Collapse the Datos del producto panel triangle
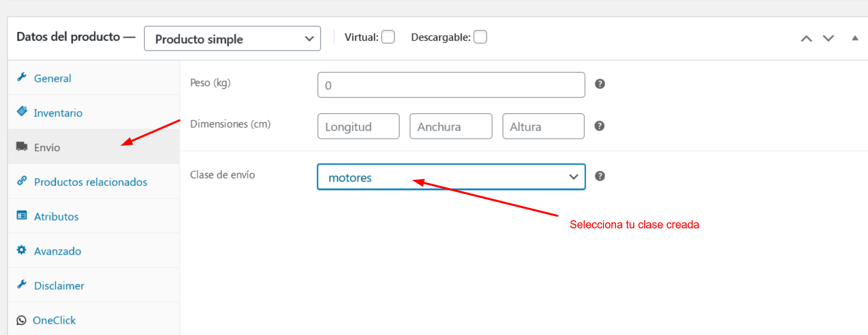 pos(855,38)
